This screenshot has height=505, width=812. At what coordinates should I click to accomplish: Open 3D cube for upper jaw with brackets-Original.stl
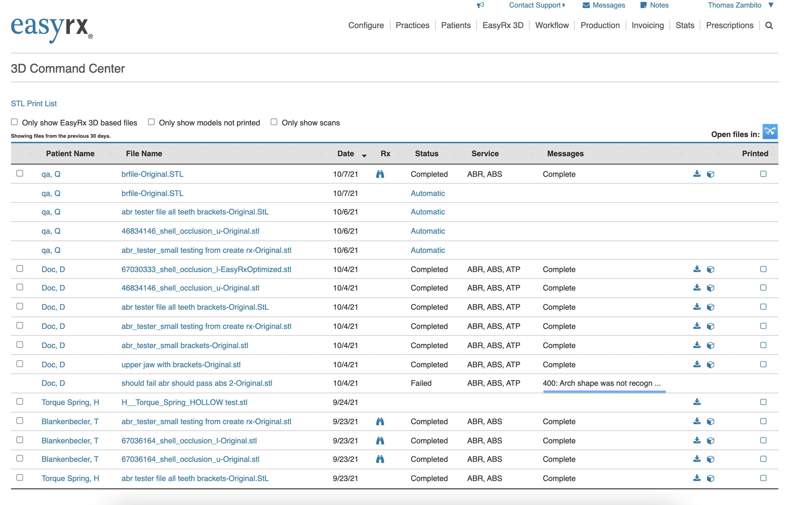(x=711, y=365)
